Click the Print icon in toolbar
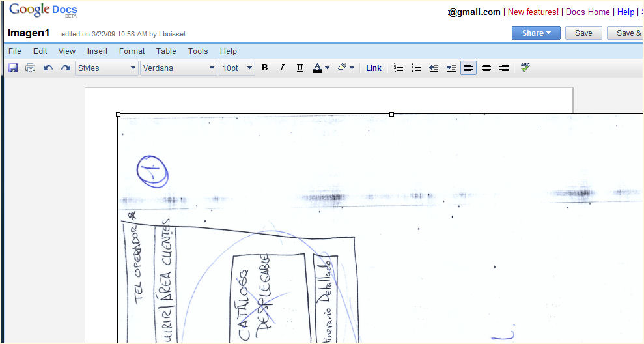The width and height of the screenshot is (644, 344). pyautogui.click(x=30, y=68)
